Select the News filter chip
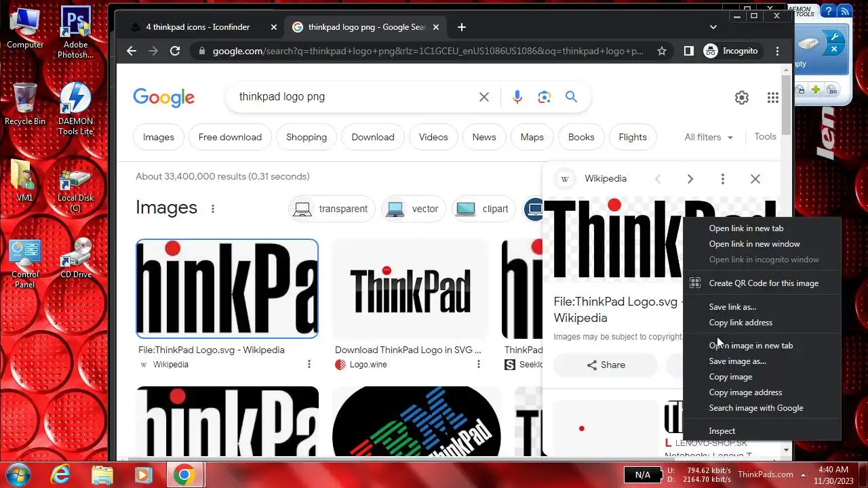This screenshot has height=488, width=868. (x=484, y=137)
